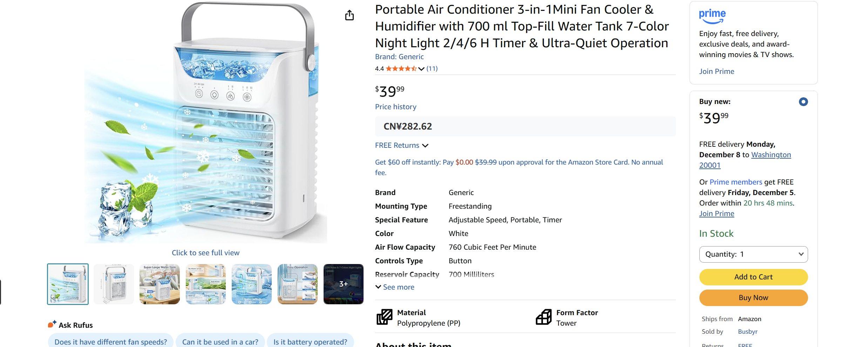This screenshot has height=347, width=868.
Task: Click the 3+ night light image tile
Action: [343, 284]
